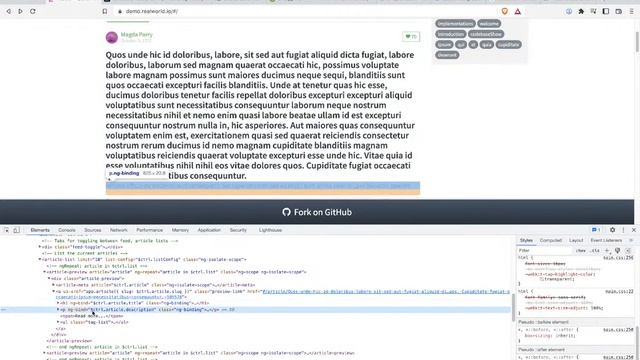The width and height of the screenshot is (640, 360).
Task: Toggle the DevTools device toolbar icon
Action: pyautogui.click(x=16, y=230)
